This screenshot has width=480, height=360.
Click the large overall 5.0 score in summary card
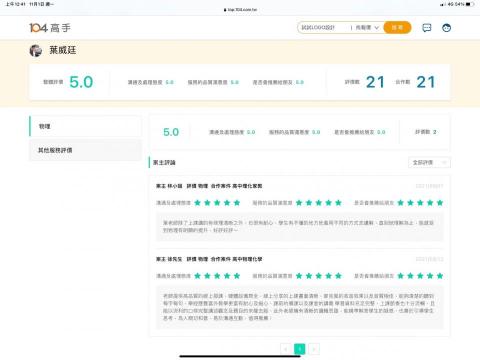coord(81,82)
